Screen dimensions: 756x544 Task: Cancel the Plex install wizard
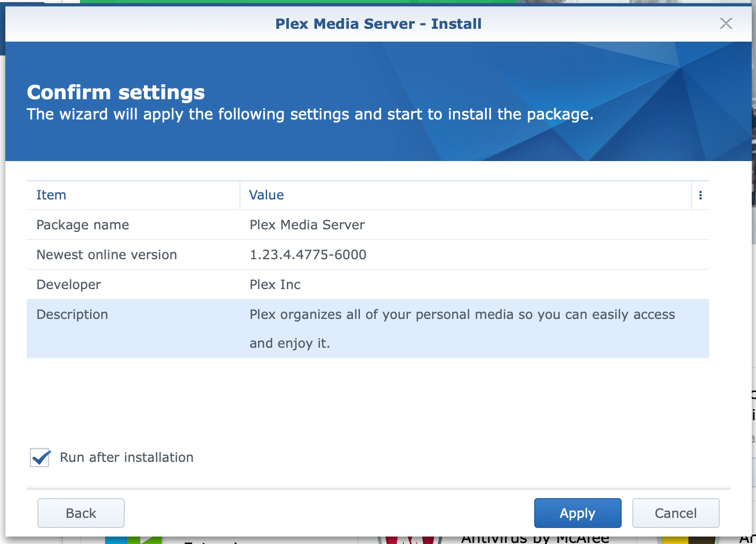pos(675,513)
